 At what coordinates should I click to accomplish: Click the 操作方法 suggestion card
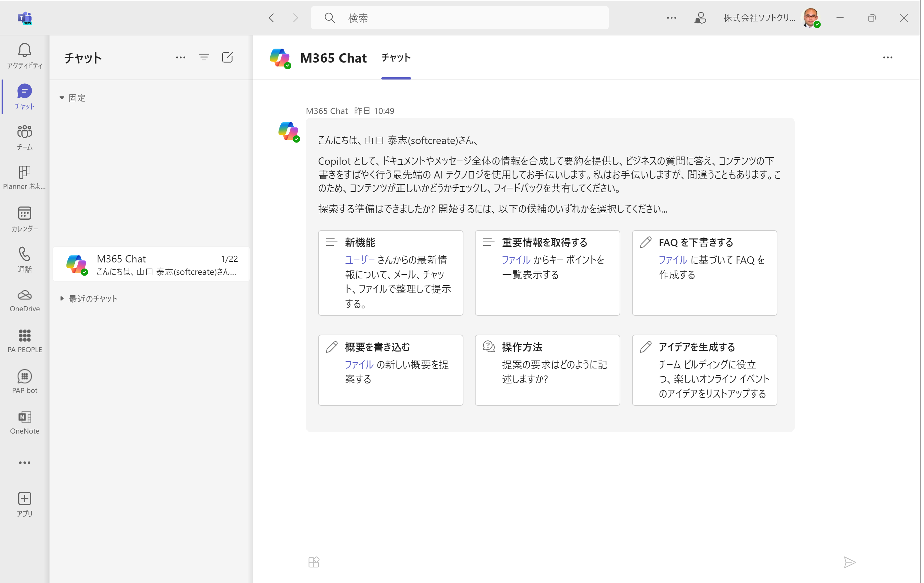coord(548,369)
